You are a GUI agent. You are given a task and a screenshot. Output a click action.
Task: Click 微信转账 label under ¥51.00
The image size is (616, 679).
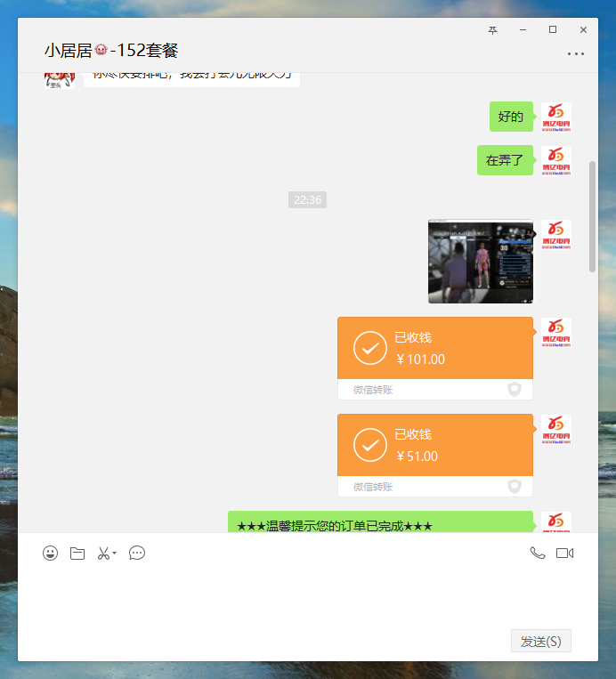tap(373, 487)
